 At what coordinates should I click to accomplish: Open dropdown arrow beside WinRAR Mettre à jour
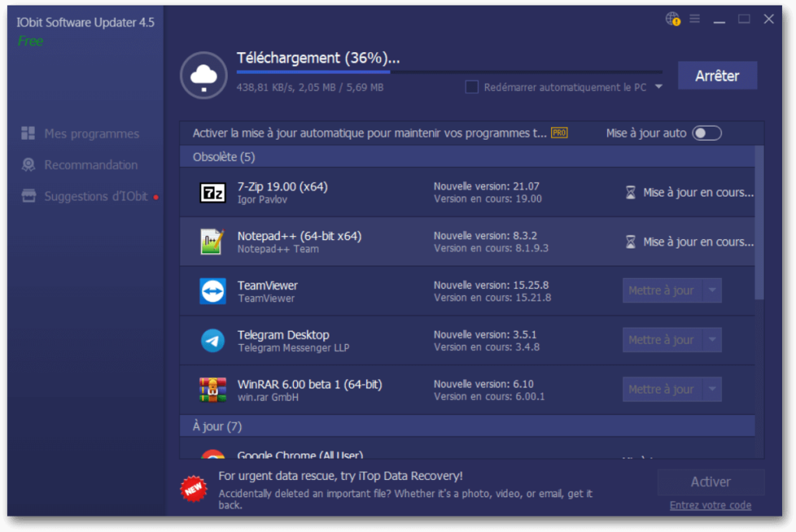point(712,390)
